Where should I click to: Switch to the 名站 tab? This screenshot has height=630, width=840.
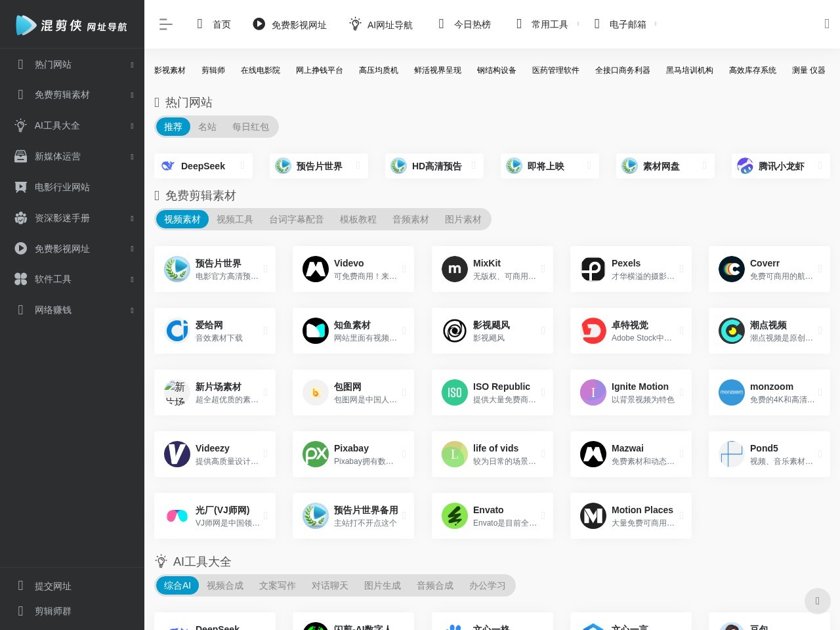tap(207, 127)
